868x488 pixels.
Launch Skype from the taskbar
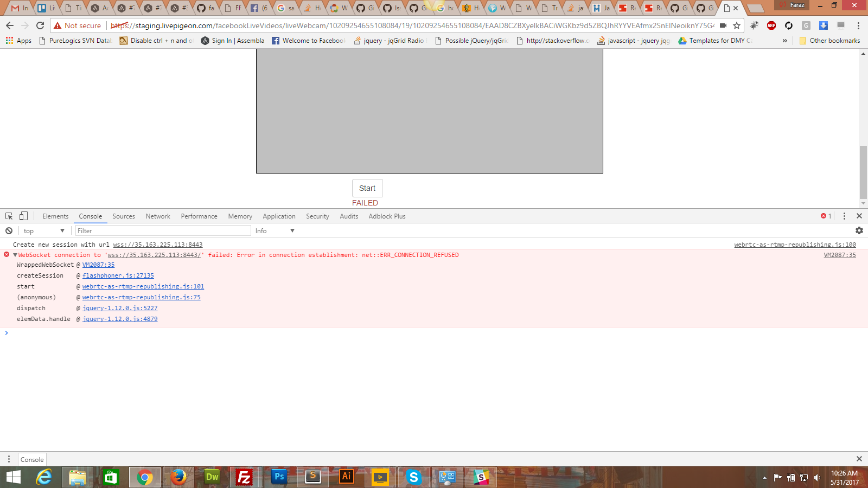(413, 477)
